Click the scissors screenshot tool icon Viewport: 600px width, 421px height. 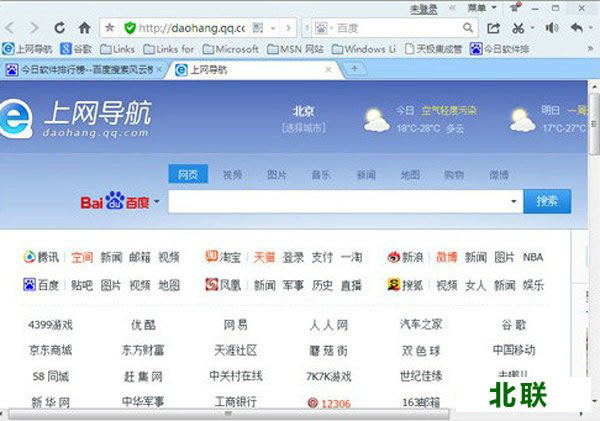(x=518, y=28)
